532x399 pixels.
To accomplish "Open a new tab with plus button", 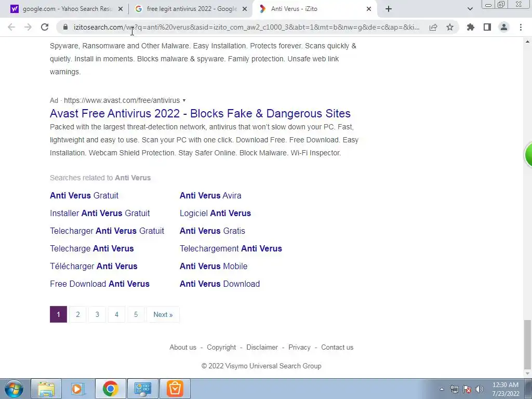I will tap(389, 9).
